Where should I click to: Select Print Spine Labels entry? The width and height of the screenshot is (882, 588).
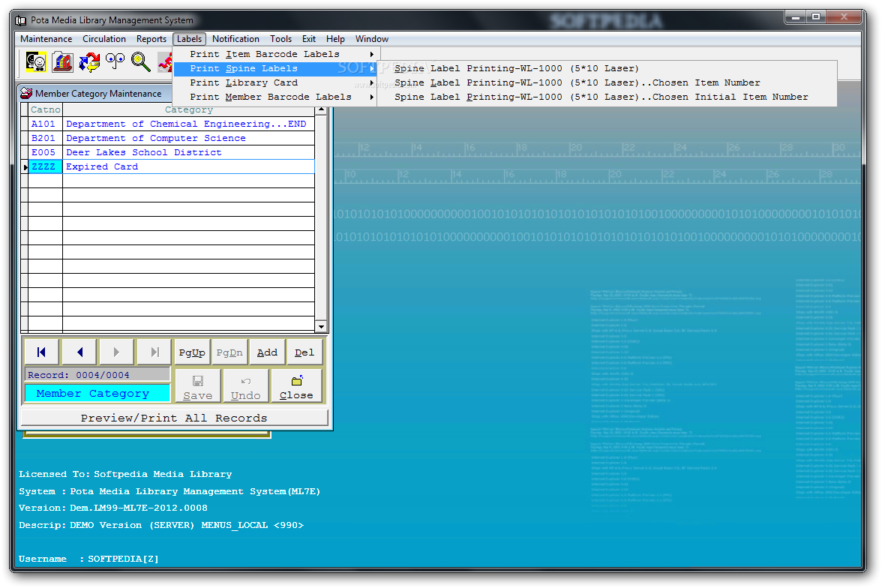pos(276,69)
